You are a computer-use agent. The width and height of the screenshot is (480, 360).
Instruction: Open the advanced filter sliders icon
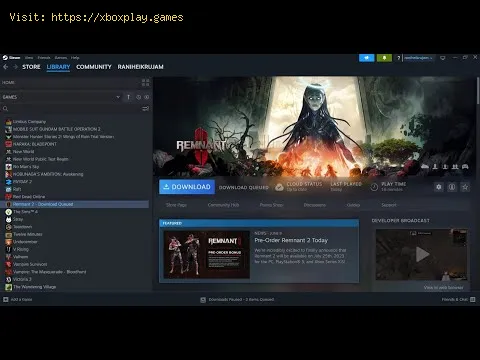click(x=146, y=108)
